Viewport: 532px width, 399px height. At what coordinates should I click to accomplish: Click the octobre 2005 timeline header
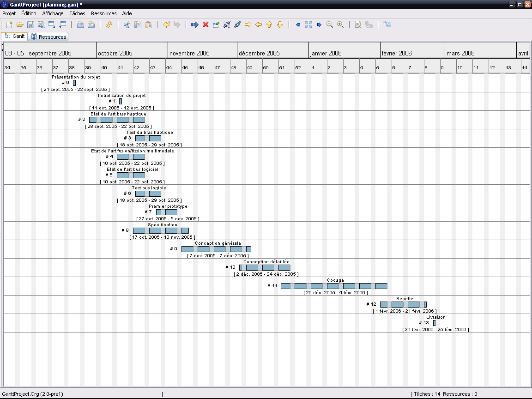coord(132,53)
